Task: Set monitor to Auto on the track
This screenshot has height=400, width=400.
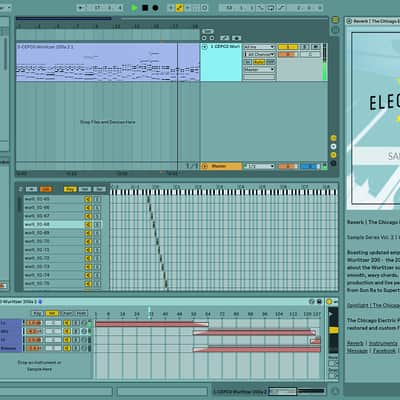Action: tap(259, 62)
